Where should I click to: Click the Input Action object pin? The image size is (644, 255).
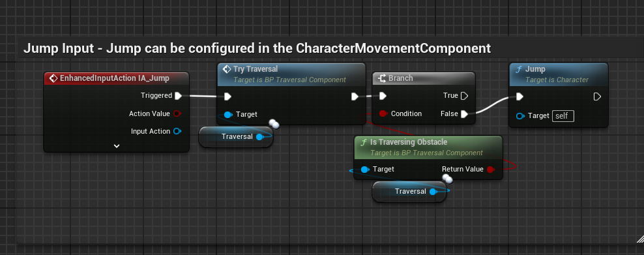coord(177,131)
